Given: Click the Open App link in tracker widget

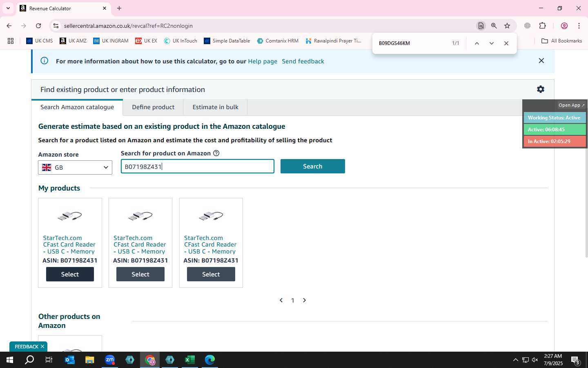Looking at the screenshot, I should tap(571, 105).
